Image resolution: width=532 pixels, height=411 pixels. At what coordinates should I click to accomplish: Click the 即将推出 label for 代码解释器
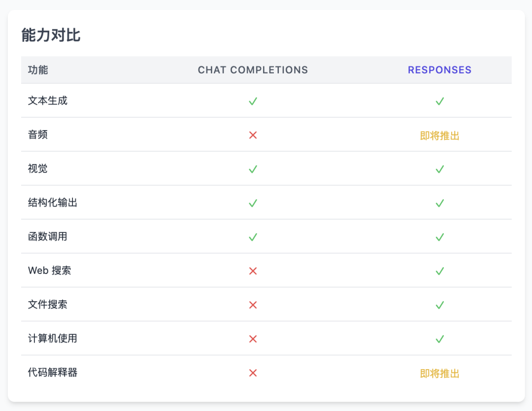(439, 373)
